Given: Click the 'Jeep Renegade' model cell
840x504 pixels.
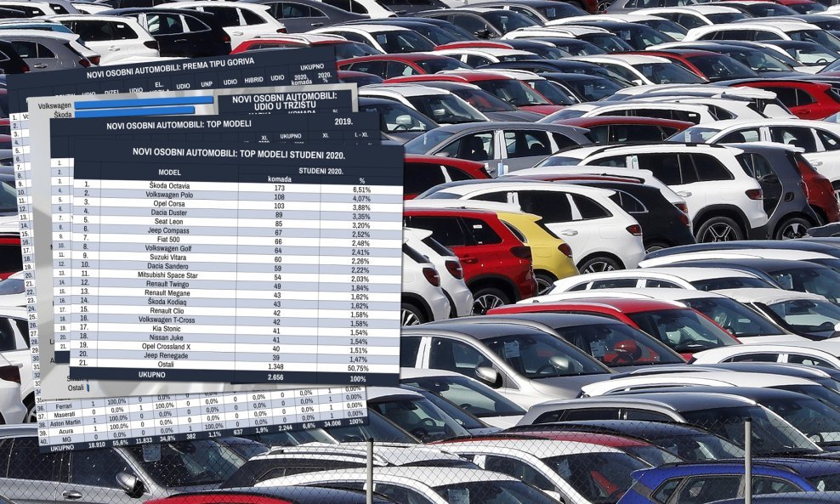Looking at the screenshot, I should (x=166, y=355).
